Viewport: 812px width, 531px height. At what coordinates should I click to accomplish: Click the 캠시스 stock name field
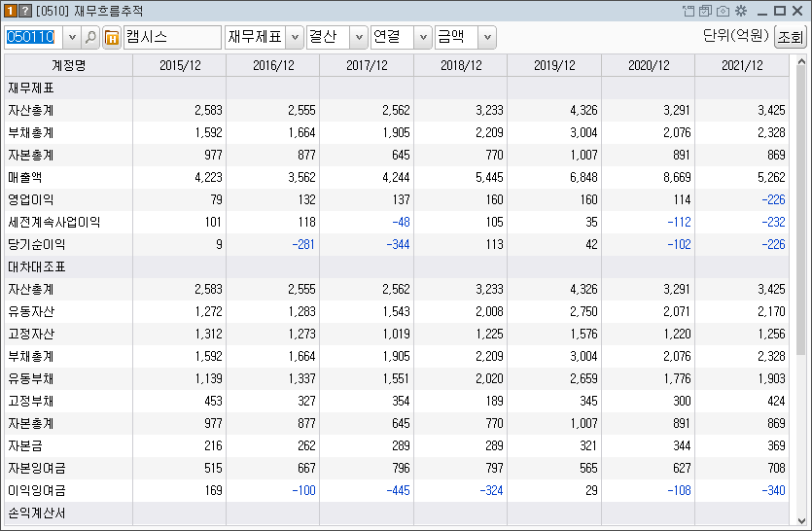pos(172,37)
